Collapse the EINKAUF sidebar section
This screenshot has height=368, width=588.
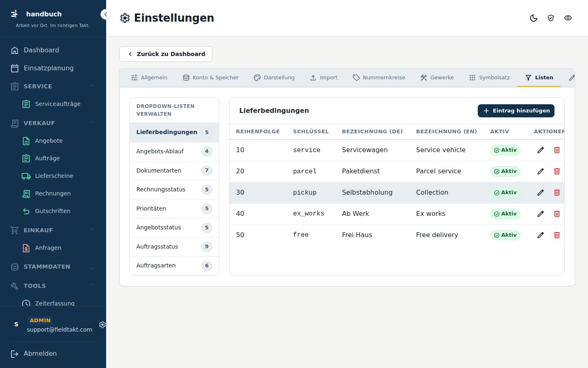53,230
